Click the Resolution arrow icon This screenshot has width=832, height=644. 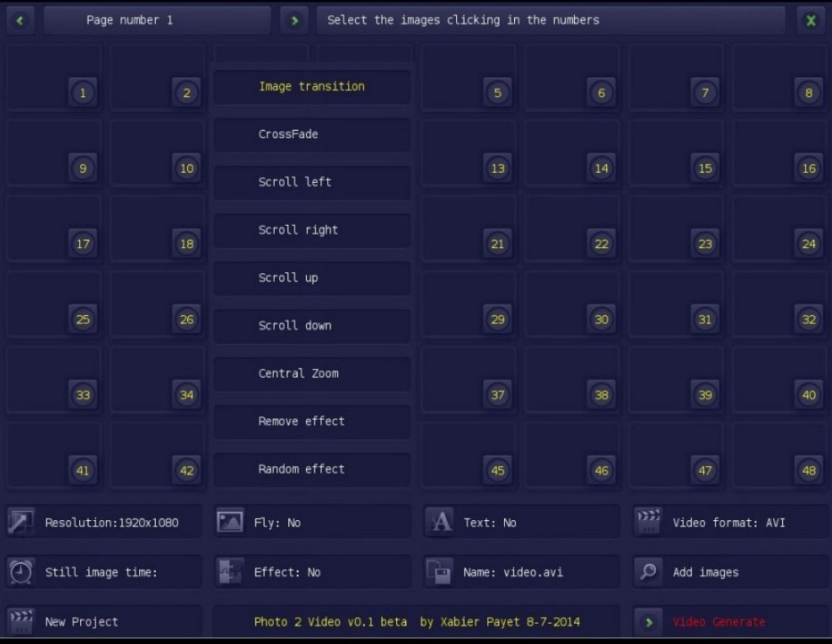pos(20,522)
